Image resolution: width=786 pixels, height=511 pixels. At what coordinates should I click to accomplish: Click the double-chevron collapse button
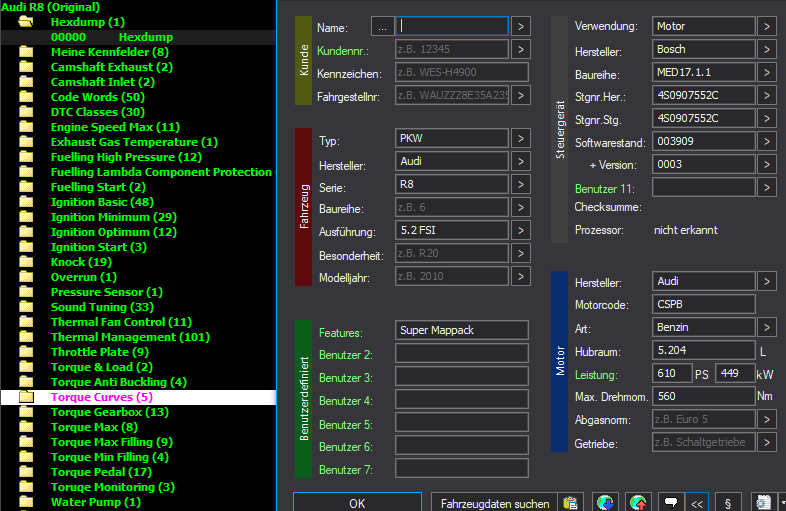(697, 502)
